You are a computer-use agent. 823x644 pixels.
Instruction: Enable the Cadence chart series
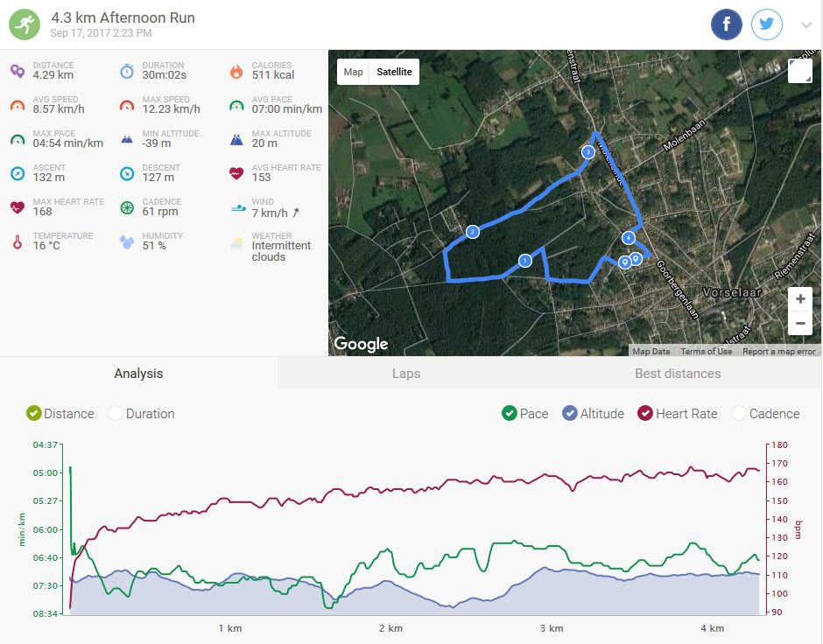click(739, 414)
